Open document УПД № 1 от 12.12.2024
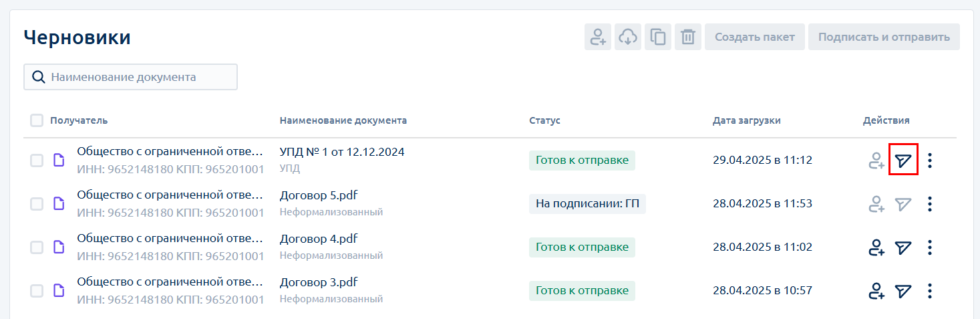Viewport: 980px width, 319px height. point(342,152)
